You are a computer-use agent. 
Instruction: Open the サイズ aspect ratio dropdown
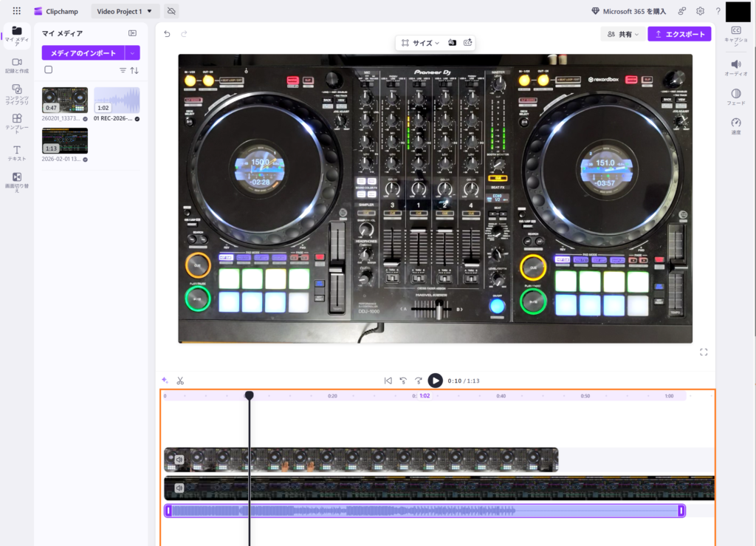420,43
